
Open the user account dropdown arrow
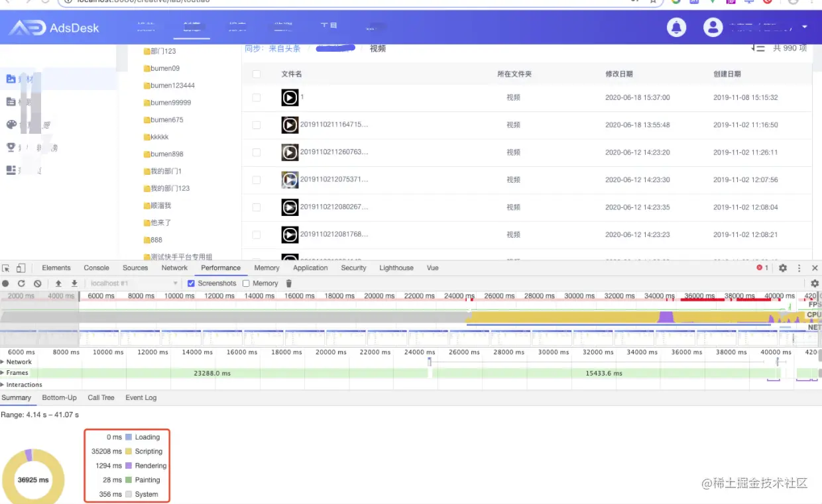(x=805, y=27)
